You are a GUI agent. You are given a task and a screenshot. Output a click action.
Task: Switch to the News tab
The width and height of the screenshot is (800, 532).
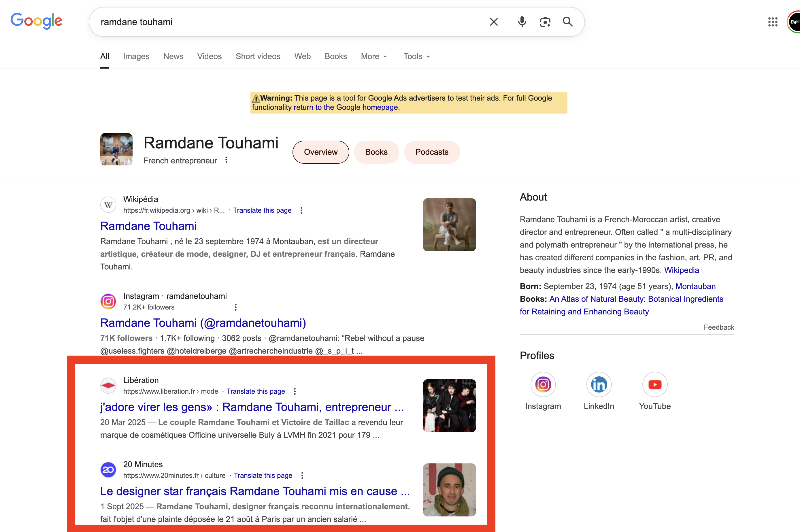point(173,56)
